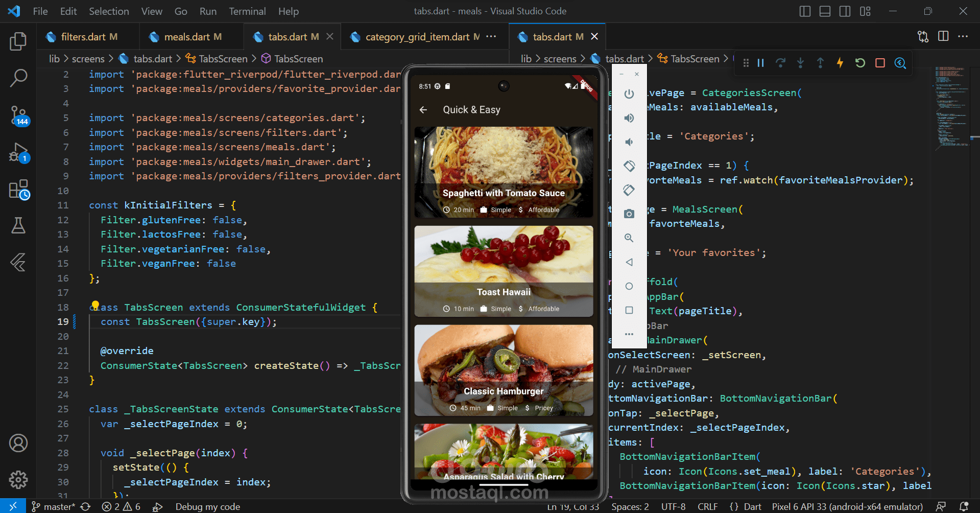Take an emulator screenshot with camera icon
Screen dimensions: 980x513
pyautogui.click(x=629, y=214)
